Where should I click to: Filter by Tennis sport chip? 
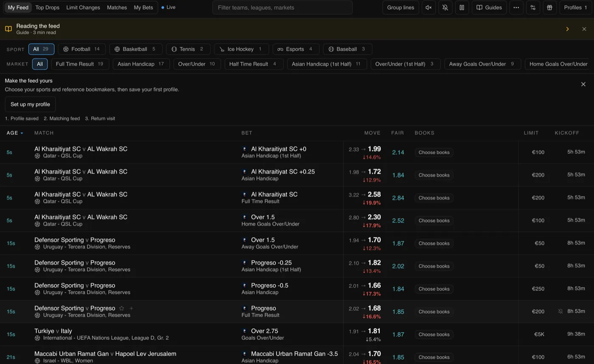(x=188, y=49)
